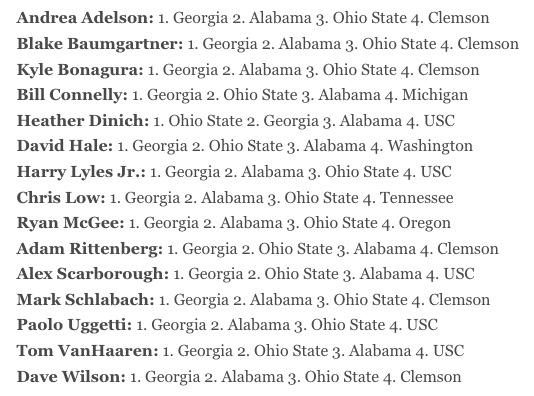
Task: Click Alex Scarborough's name
Action: tap(93, 274)
